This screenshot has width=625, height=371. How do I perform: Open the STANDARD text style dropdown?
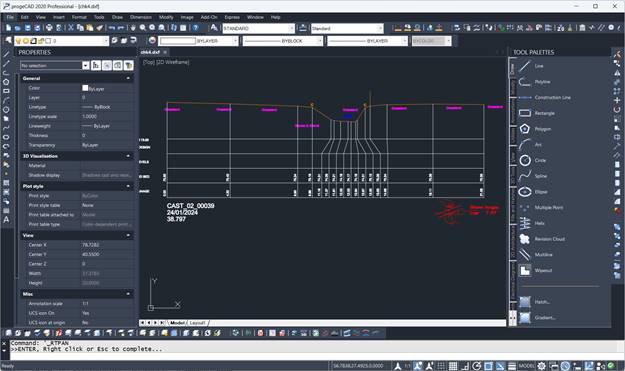pyautogui.click(x=258, y=28)
